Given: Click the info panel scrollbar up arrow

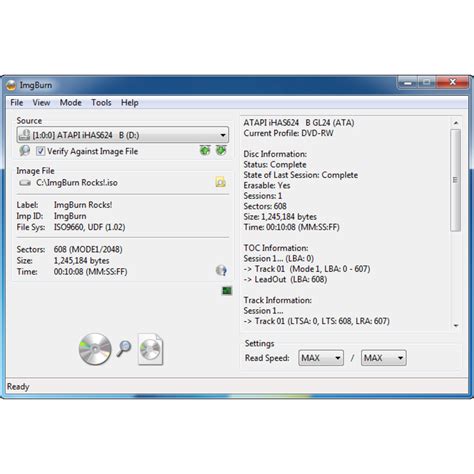Looking at the screenshot, I should point(456,123).
